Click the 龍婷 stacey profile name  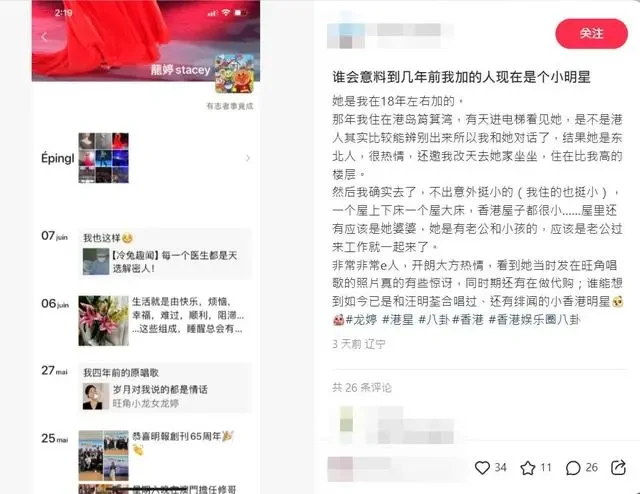tap(180, 70)
